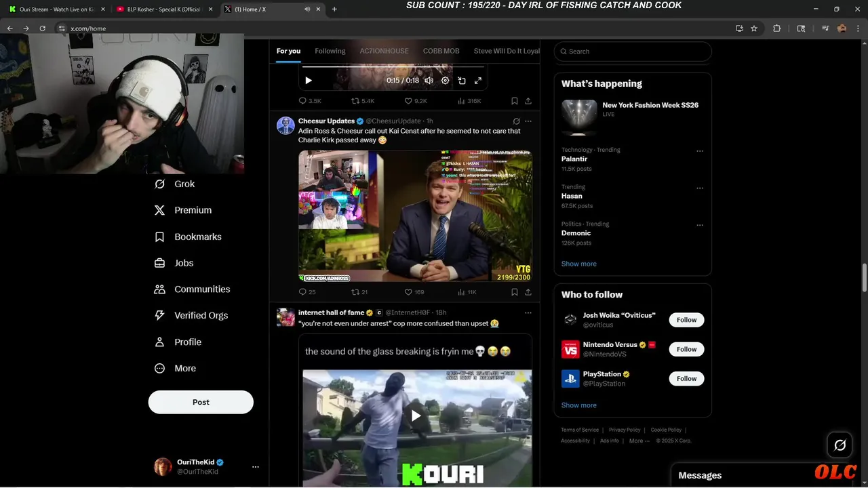This screenshot has height=488, width=868.
Task: Bookmark the Cheesur Updates post
Action: (x=515, y=292)
